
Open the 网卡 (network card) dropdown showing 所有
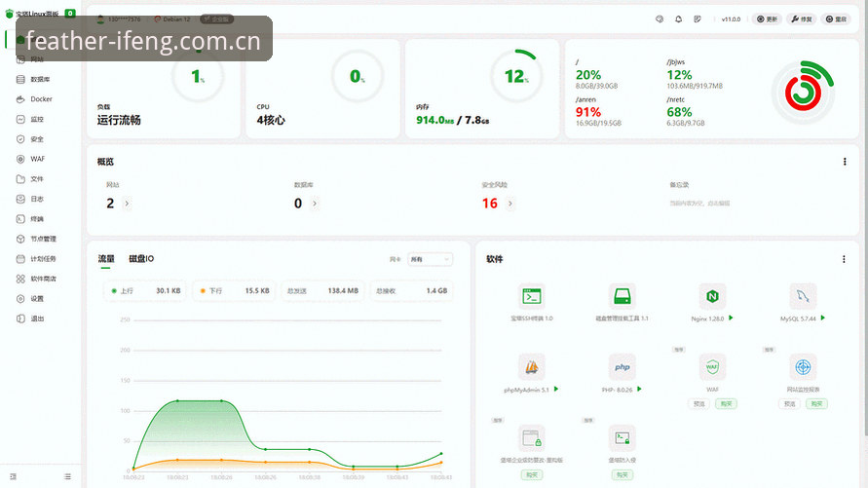click(431, 259)
